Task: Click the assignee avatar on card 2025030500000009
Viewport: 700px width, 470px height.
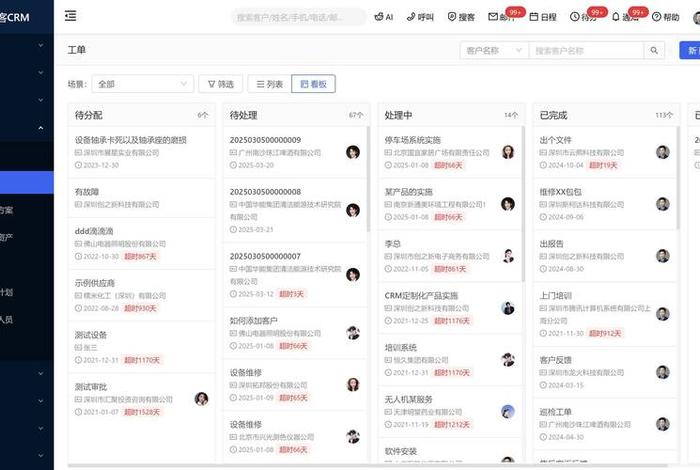Action: point(353,152)
